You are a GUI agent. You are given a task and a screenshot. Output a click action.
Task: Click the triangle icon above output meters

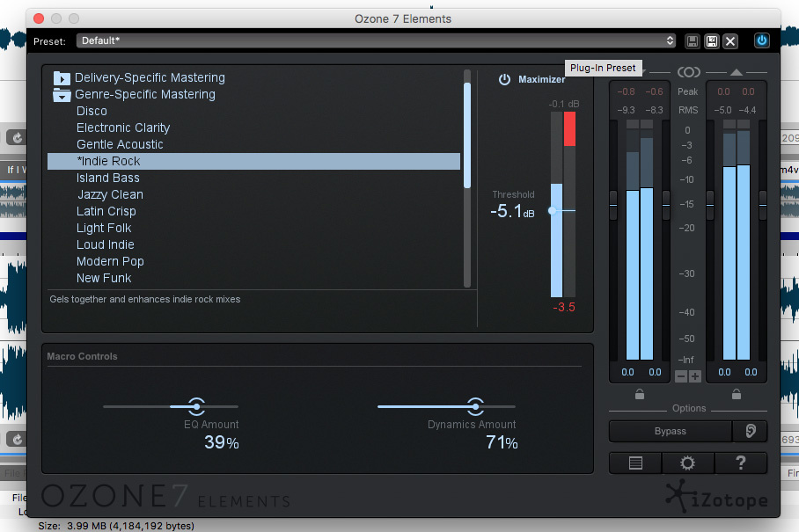coord(736,72)
